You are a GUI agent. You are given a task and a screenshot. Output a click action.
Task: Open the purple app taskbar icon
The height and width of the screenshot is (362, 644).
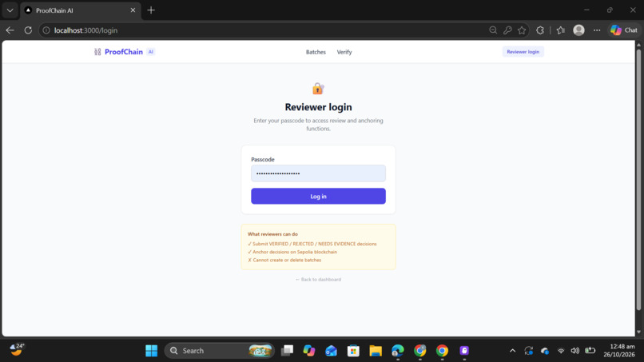pyautogui.click(x=464, y=351)
